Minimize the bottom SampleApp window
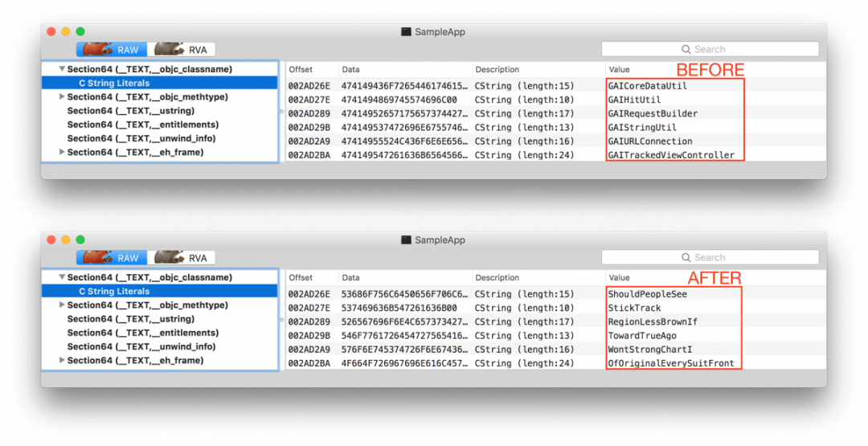The width and height of the screenshot is (868, 446). [66, 239]
